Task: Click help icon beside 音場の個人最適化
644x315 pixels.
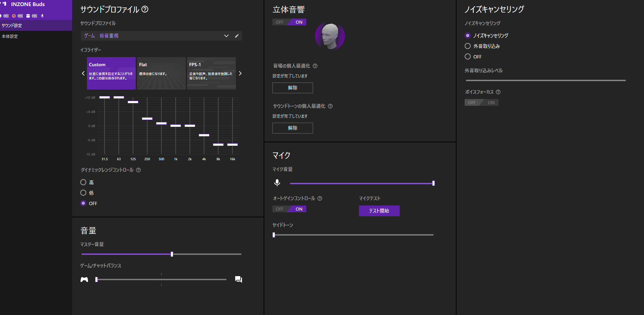Action: click(x=315, y=66)
